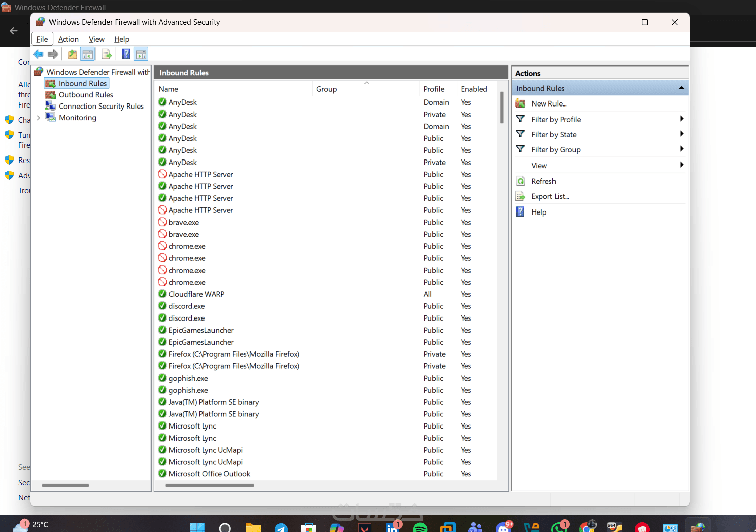The height and width of the screenshot is (532, 756).
Task: Select the Inbound Rules brick-wall icon in the tree
Action: coord(51,83)
